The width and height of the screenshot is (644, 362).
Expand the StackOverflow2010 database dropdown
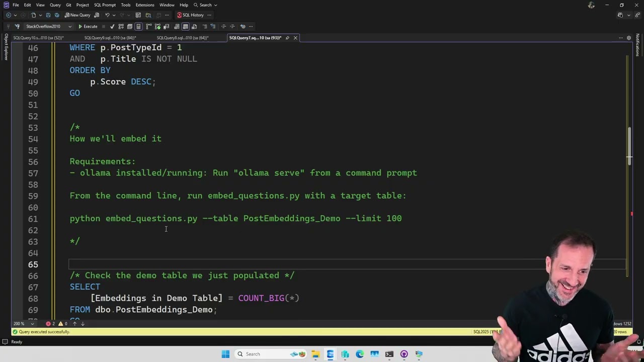tap(69, 26)
